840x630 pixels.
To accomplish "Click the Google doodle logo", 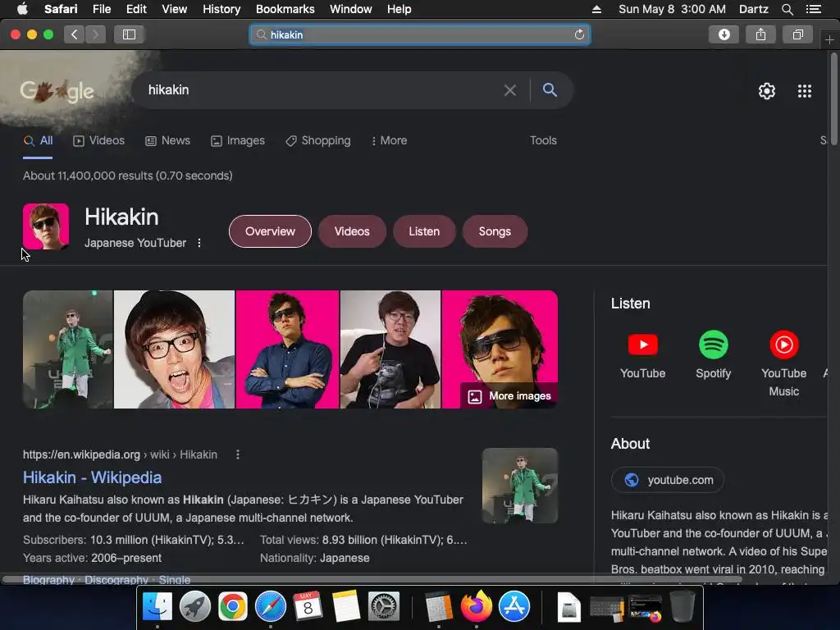I will click(57, 91).
